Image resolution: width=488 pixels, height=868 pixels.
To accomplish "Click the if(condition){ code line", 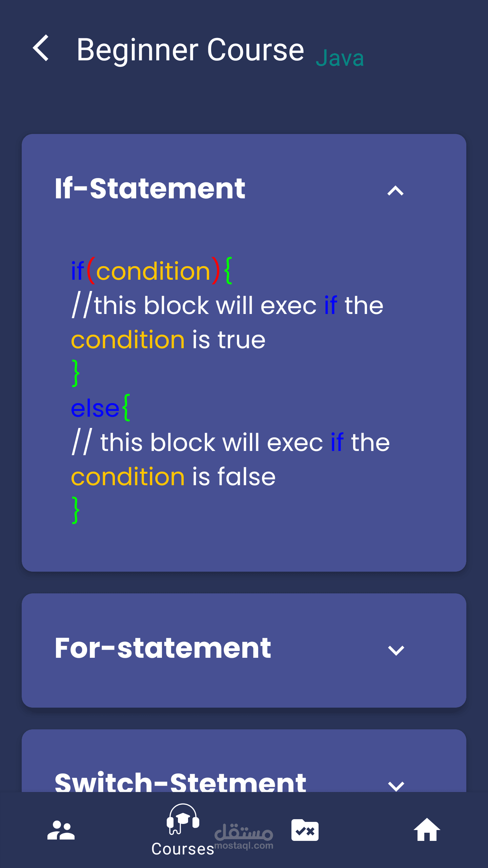I will (151, 271).
